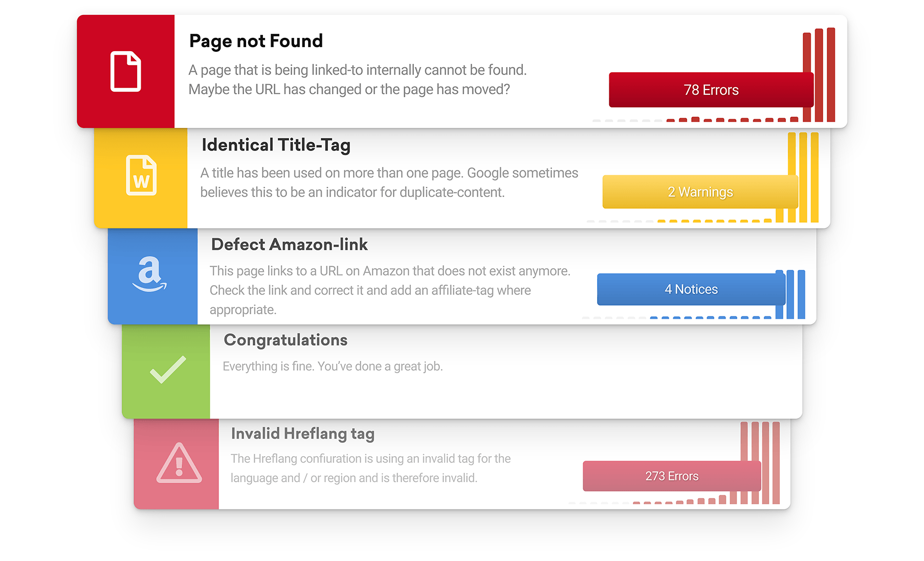
Task: Click the blue bars in Amazon-link chart
Action: pyautogui.click(x=790, y=294)
